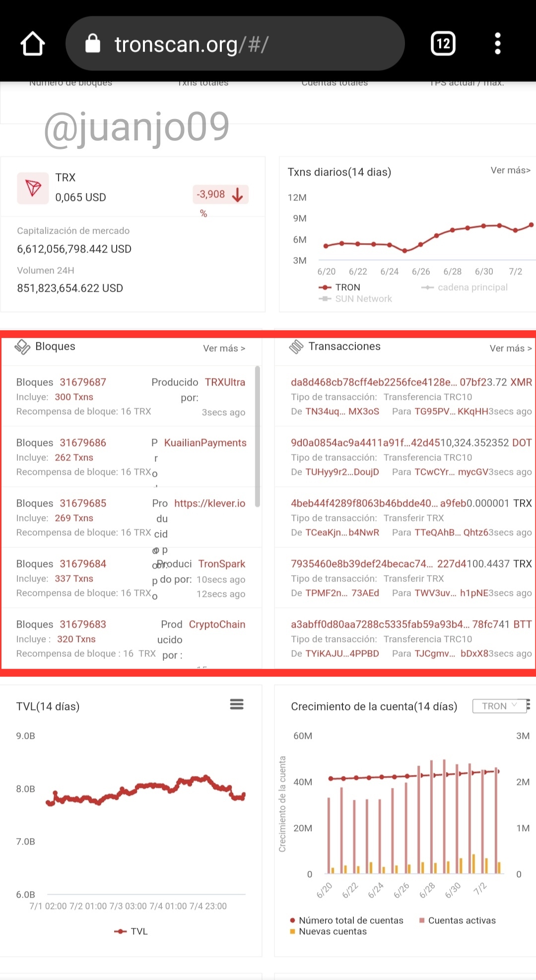Open Ver más for daily transactions chart
This screenshot has width=536, height=980.
tap(511, 170)
